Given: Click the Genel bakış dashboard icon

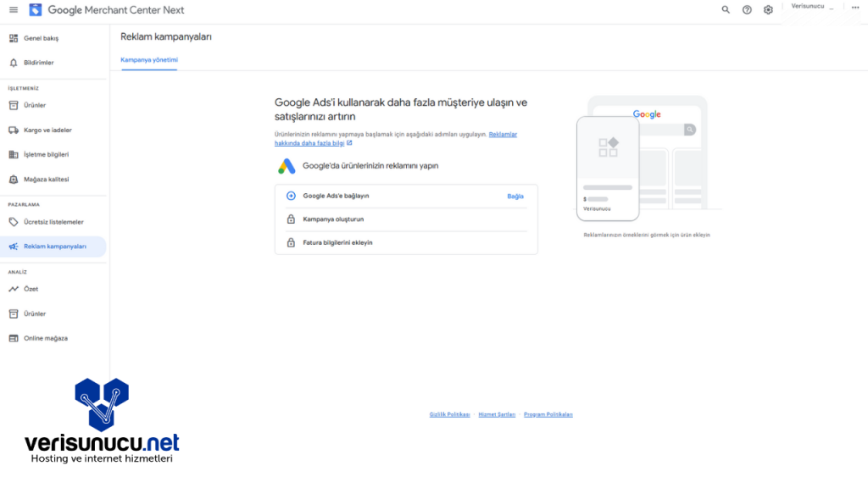Looking at the screenshot, I should pyautogui.click(x=14, y=38).
